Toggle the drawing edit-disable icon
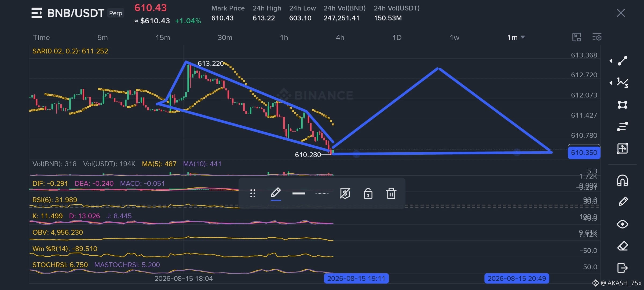 point(345,193)
